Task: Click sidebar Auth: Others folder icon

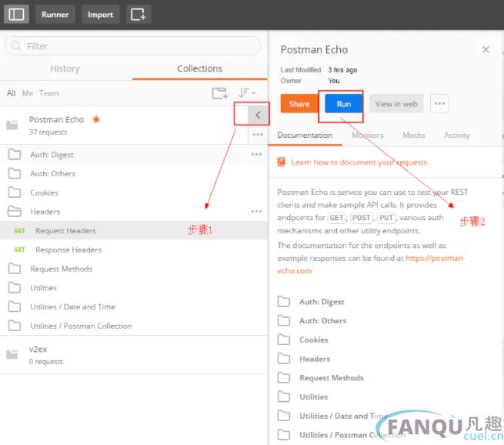Action: click(15, 174)
